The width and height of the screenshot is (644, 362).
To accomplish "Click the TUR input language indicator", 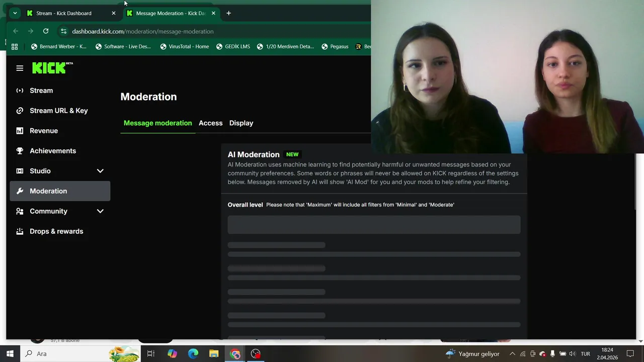I will click(x=586, y=353).
